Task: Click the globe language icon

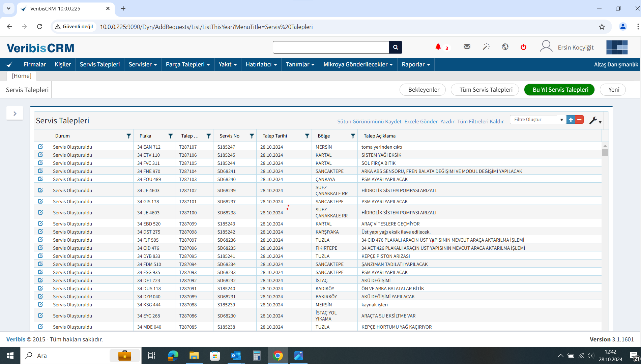Action: click(x=505, y=47)
